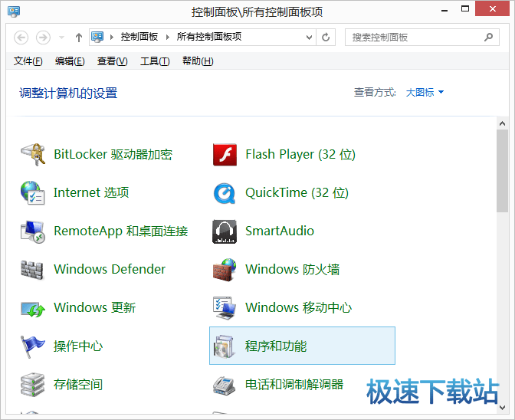This screenshot has width=515, height=420.
Task: Open the 电话和调制解调器 link
Action: [x=294, y=384]
